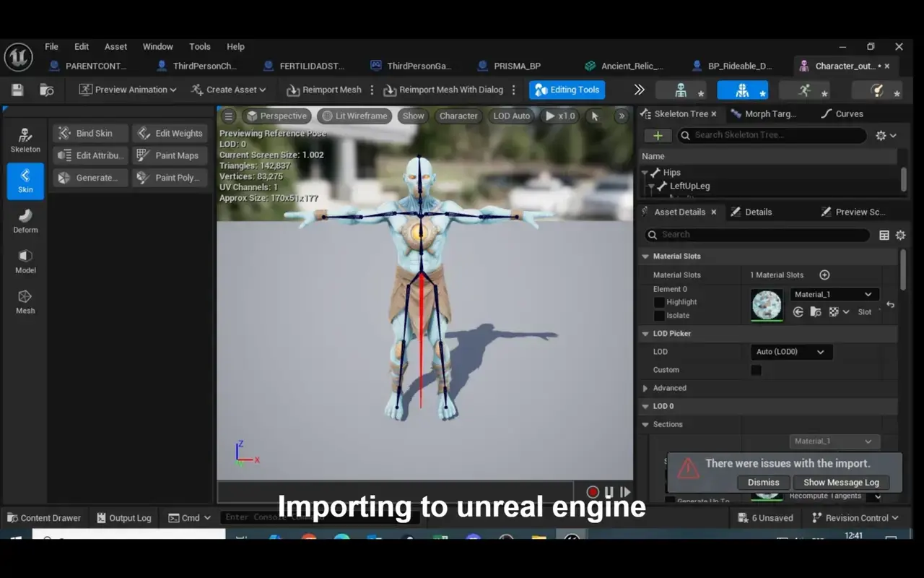Dismiss the import issues warning
This screenshot has width=924, height=578.
pos(763,482)
